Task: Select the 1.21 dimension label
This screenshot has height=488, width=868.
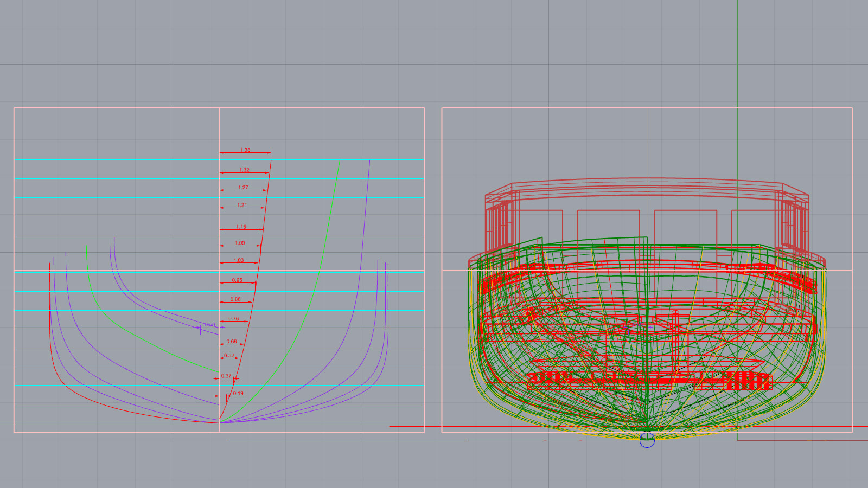Action: coord(242,206)
